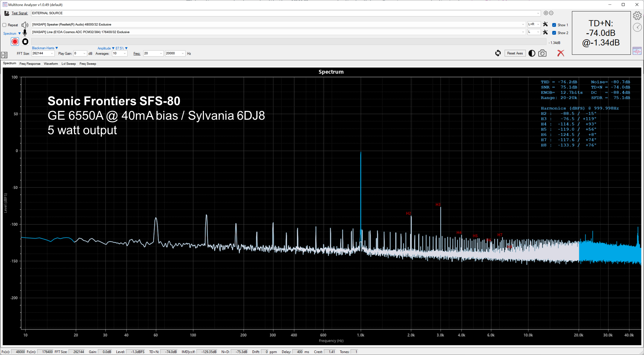Image resolution: width=644 pixels, height=355 pixels.
Task: Click the "THD = -76.2dB" readout text
Action: tap(559, 82)
